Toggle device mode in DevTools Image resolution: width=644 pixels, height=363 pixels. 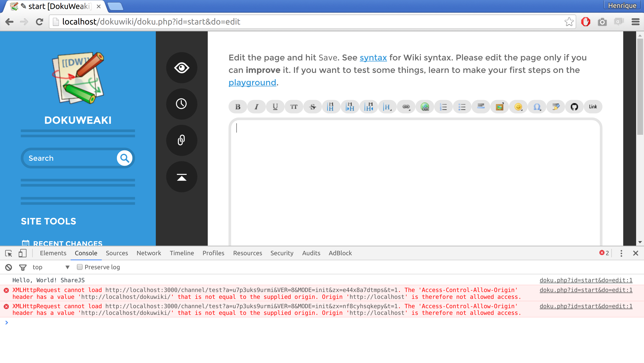pyautogui.click(x=22, y=253)
